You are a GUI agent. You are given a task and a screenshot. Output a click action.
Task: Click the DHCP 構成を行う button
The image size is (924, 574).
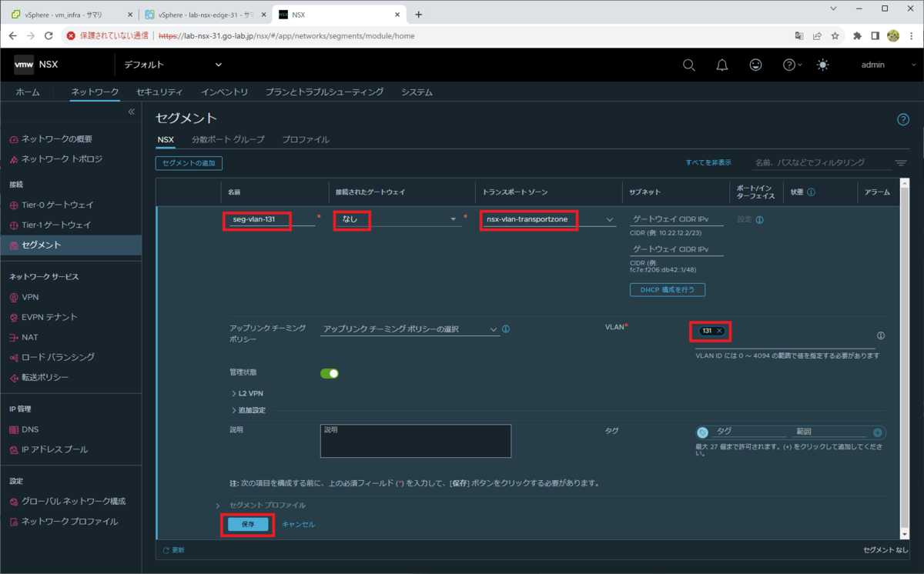tap(668, 290)
